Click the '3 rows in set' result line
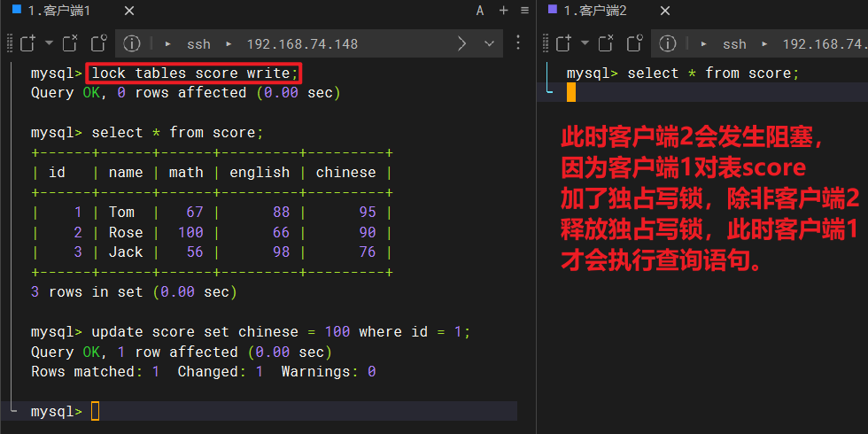 click(x=134, y=292)
